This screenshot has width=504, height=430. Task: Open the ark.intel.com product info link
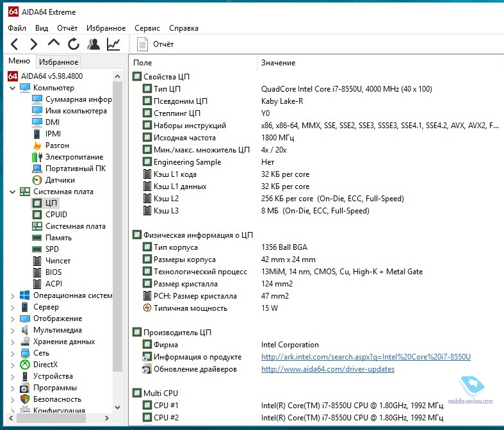click(x=366, y=357)
